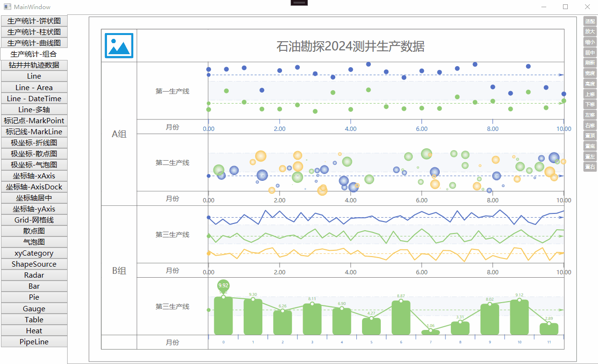Move view up with the 上移 button
This screenshot has height=364, width=598.
tap(590, 94)
